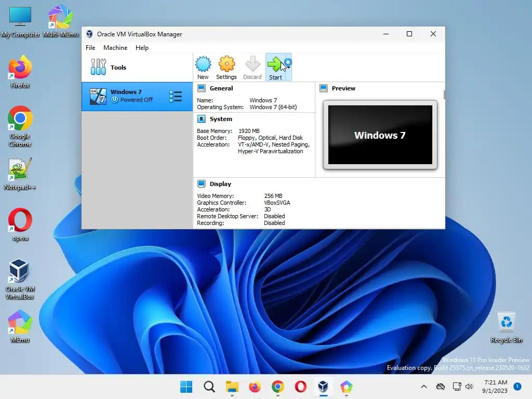Click the 'VBoxSVGA' graphics controller value
The width and height of the screenshot is (532, 399).
click(277, 203)
